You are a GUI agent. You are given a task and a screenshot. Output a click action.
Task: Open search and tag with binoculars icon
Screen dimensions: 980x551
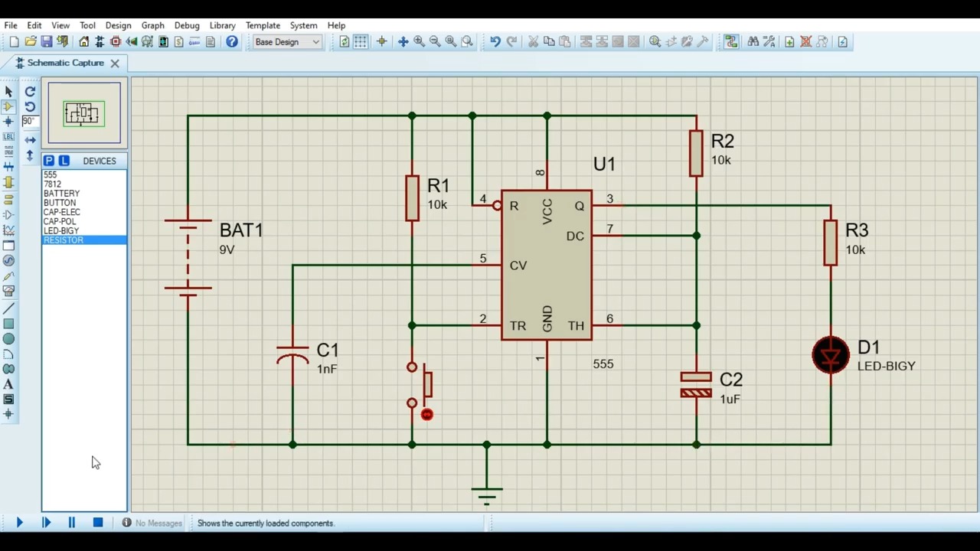tap(753, 42)
